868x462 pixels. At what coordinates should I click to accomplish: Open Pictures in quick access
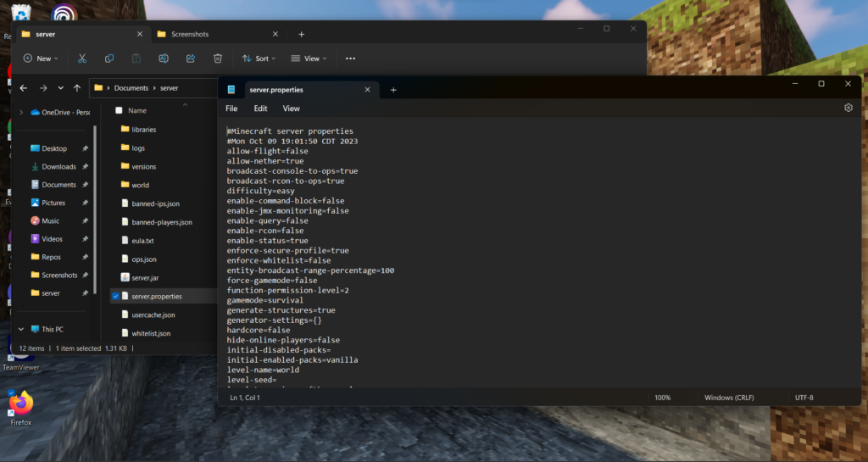click(53, 203)
